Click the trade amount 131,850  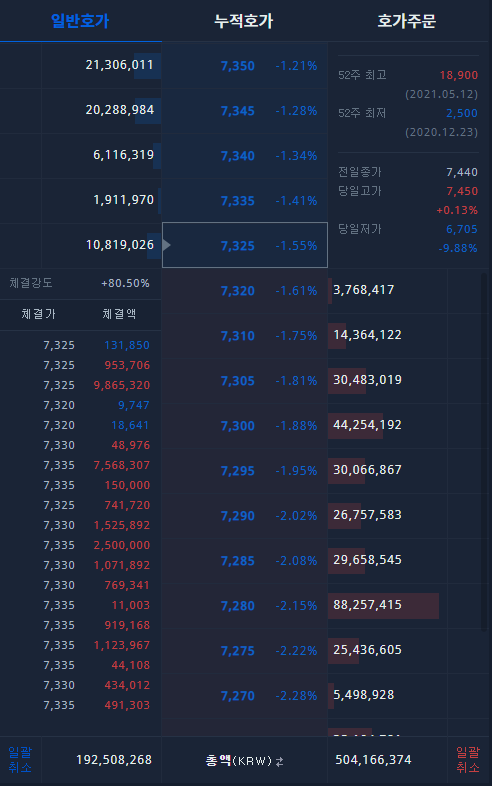tap(127, 346)
